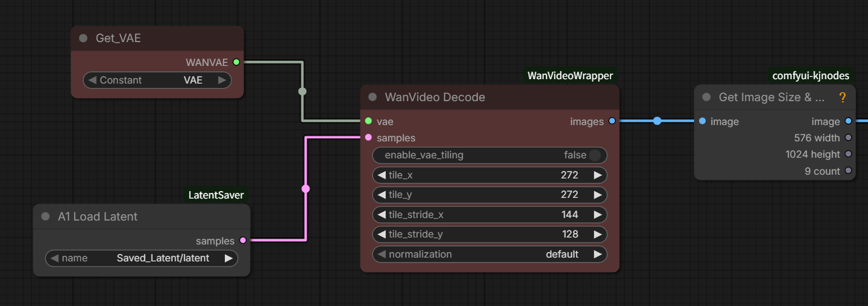The width and height of the screenshot is (868, 306).
Task: Click the height output socket
Action: coord(848,154)
